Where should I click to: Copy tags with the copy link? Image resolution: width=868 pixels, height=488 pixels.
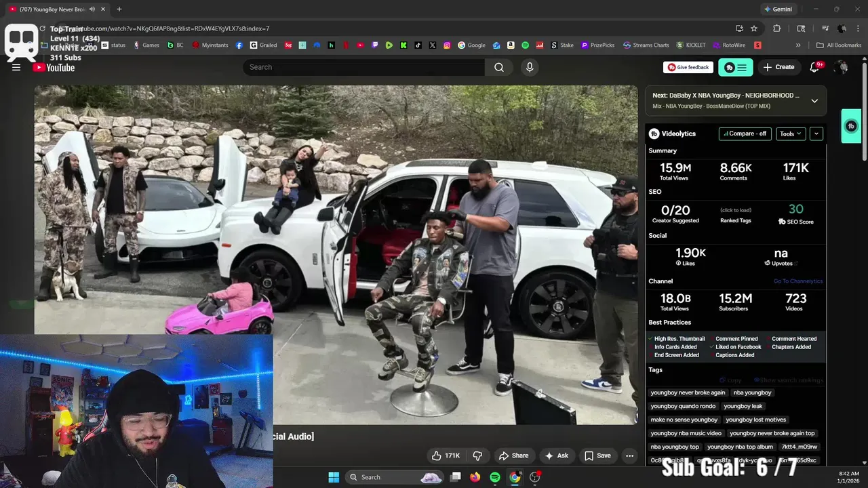[731, 380]
